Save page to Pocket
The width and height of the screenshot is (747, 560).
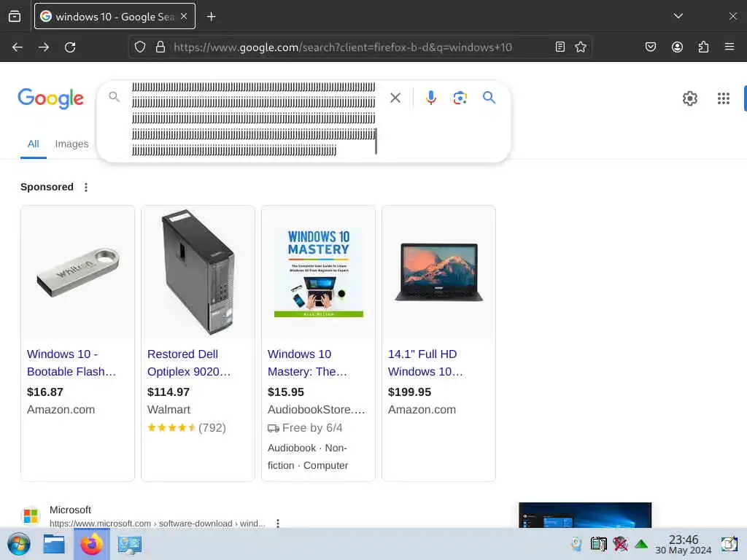(x=651, y=47)
